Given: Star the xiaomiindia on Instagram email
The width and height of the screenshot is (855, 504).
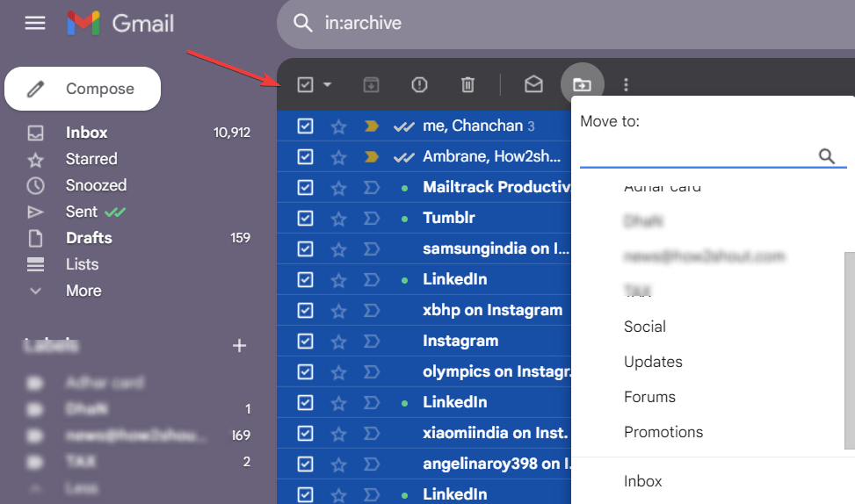Looking at the screenshot, I should (338, 434).
